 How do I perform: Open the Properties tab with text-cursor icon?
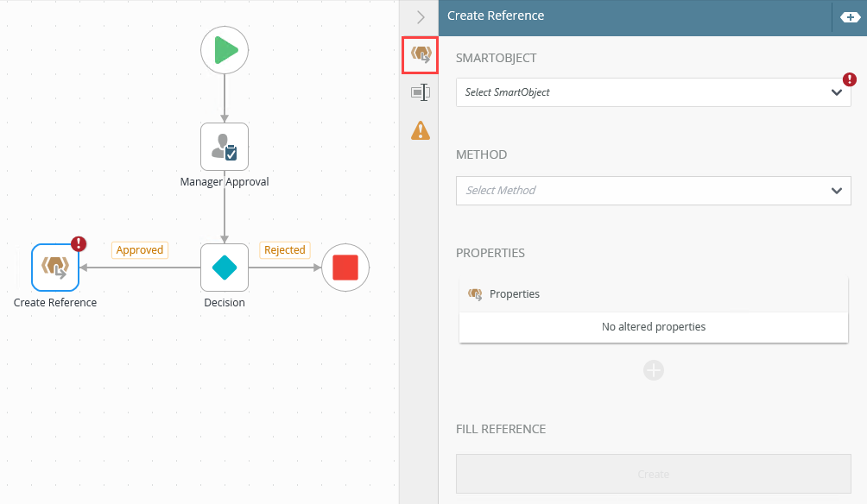tap(421, 92)
